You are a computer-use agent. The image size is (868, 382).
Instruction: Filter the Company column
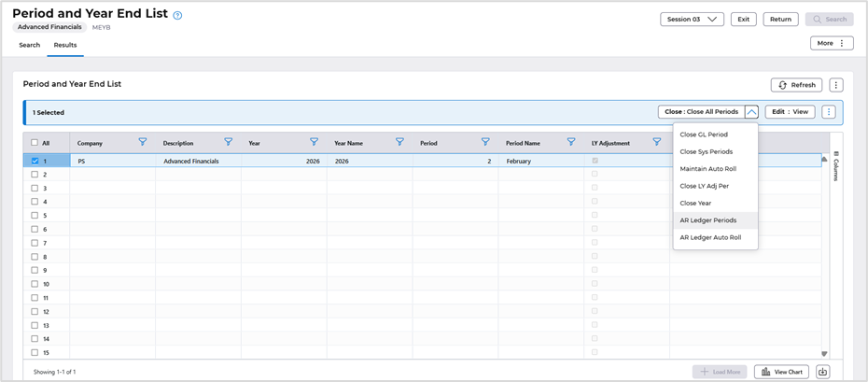tap(142, 142)
